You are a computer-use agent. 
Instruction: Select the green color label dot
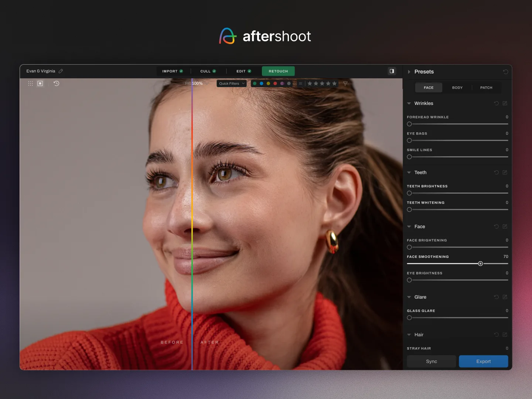click(255, 83)
